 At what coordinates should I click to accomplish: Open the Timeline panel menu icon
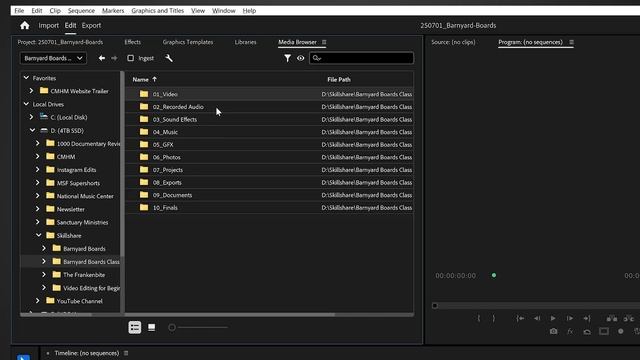coord(126,353)
